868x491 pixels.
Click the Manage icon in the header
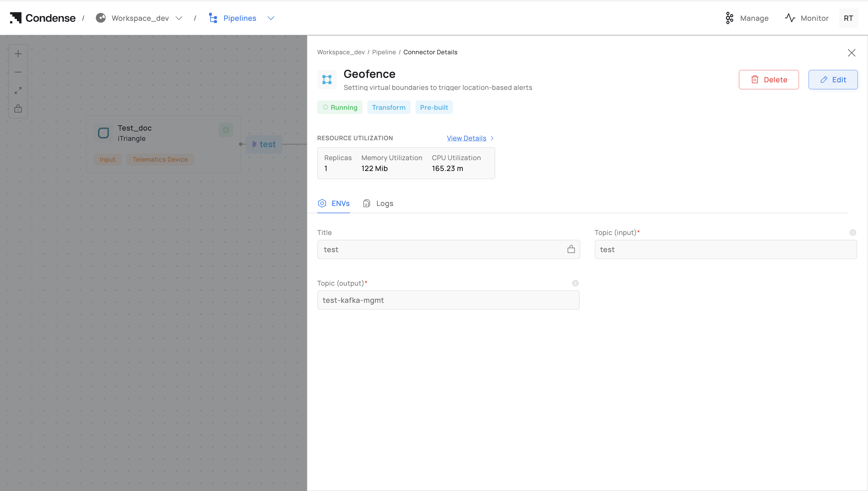coord(729,18)
